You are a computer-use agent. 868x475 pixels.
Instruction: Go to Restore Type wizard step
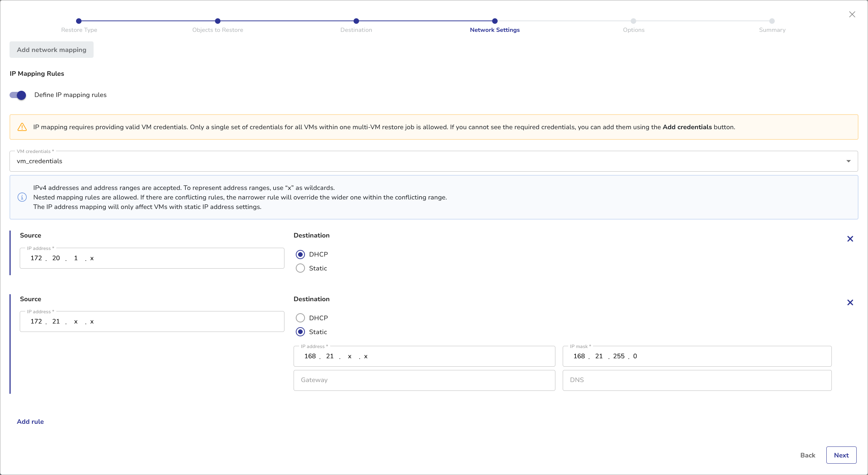79,21
